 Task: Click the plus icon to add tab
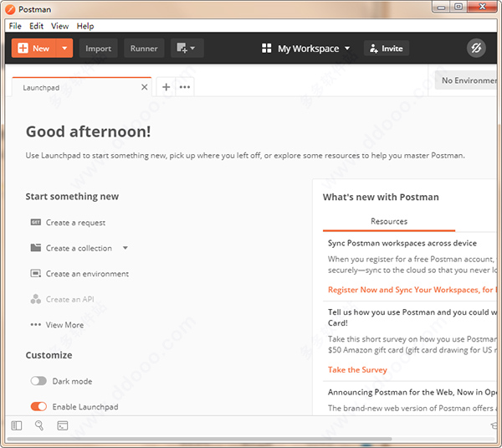tap(166, 87)
